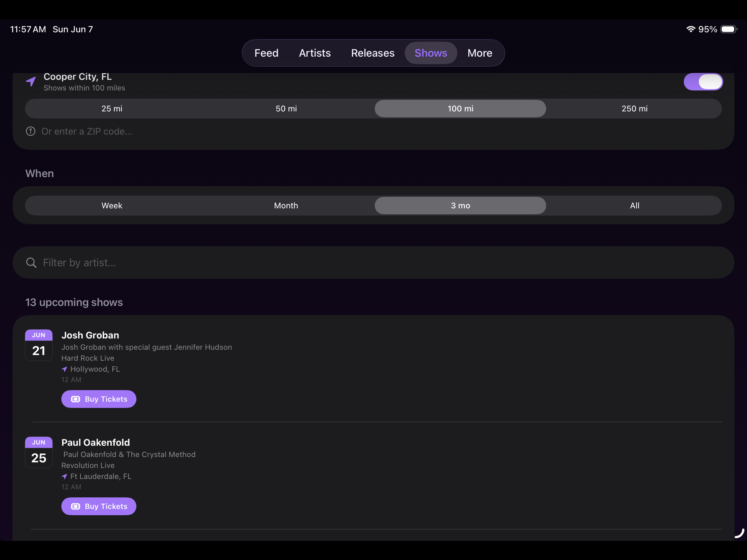Click the Wi-Fi status icon

point(691,29)
